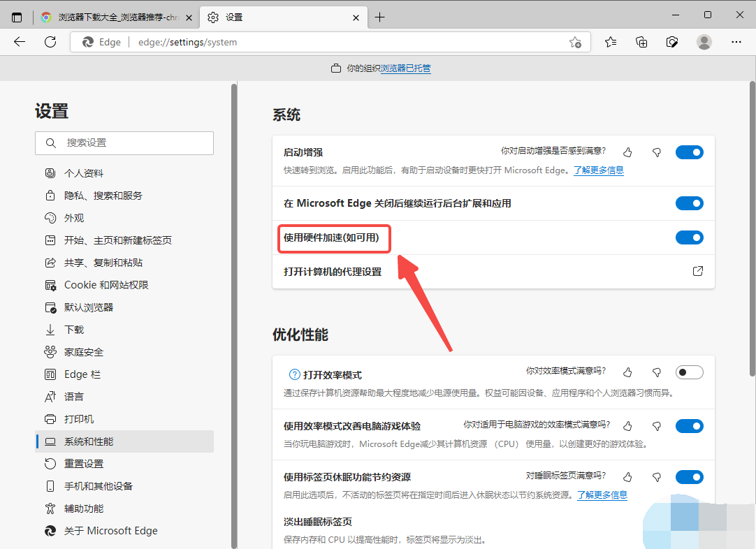Open the external link icon for 代理设置
The height and width of the screenshot is (549, 756).
pos(697,271)
